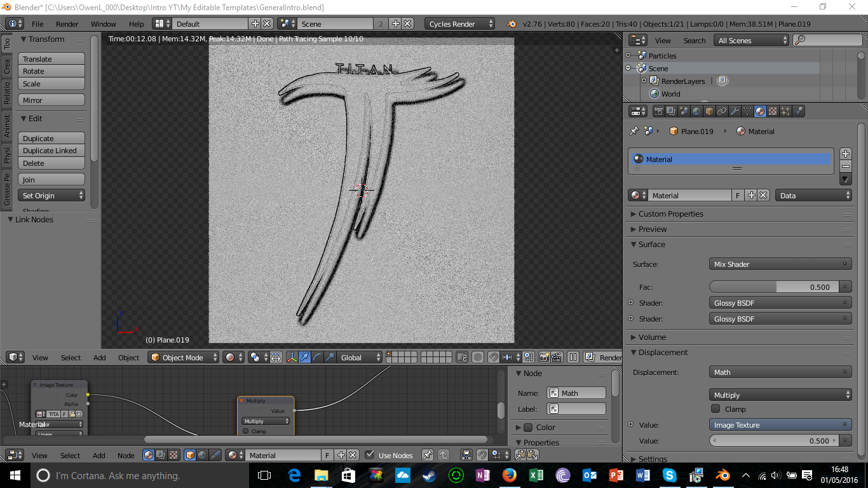The width and height of the screenshot is (868, 488).
Task: Open the Help menu
Action: click(137, 24)
